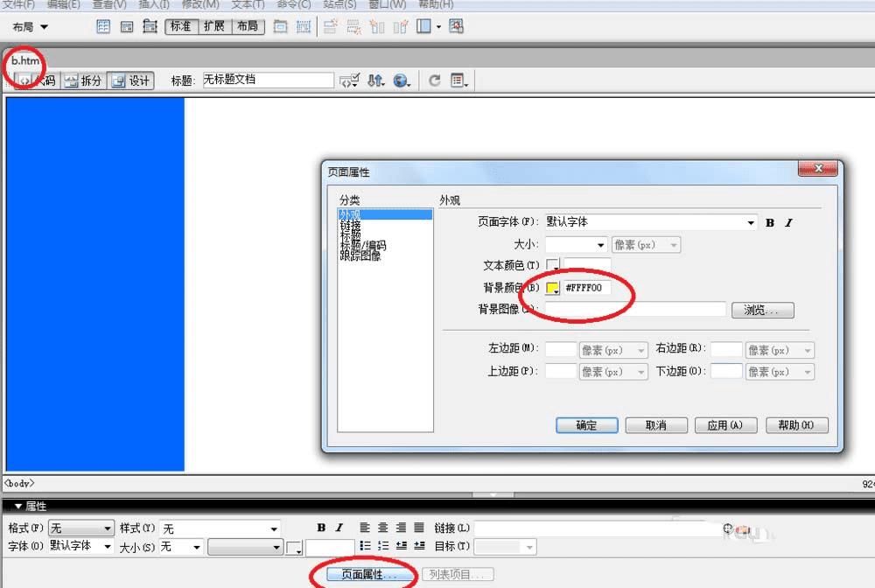
Task: Click the ordered list icon
Action: click(383, 546)
